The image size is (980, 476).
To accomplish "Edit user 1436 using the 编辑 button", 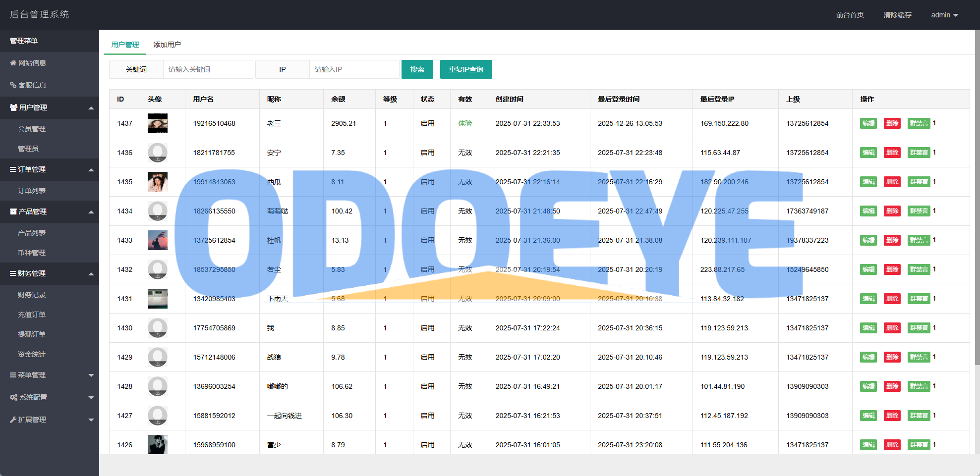I will tap(868, 153).
